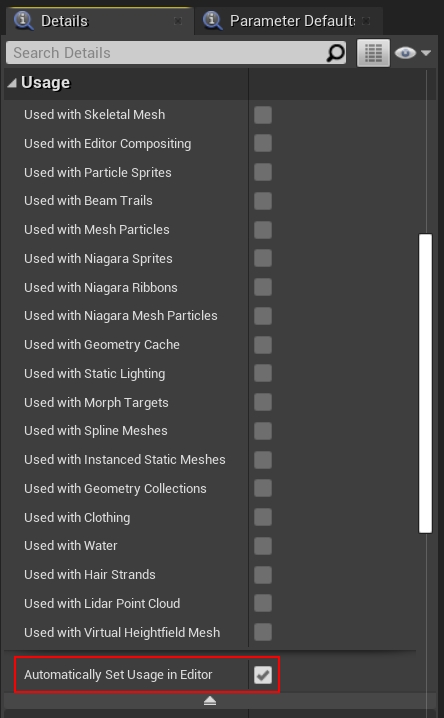Click the magnifier icon in Search Details

336,53
